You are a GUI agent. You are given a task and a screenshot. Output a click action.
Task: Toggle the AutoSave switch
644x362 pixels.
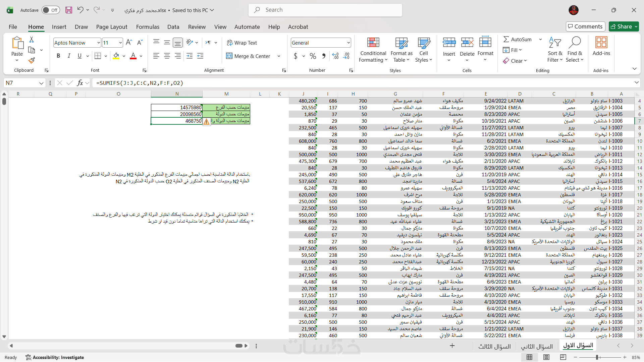click(51, 10)
